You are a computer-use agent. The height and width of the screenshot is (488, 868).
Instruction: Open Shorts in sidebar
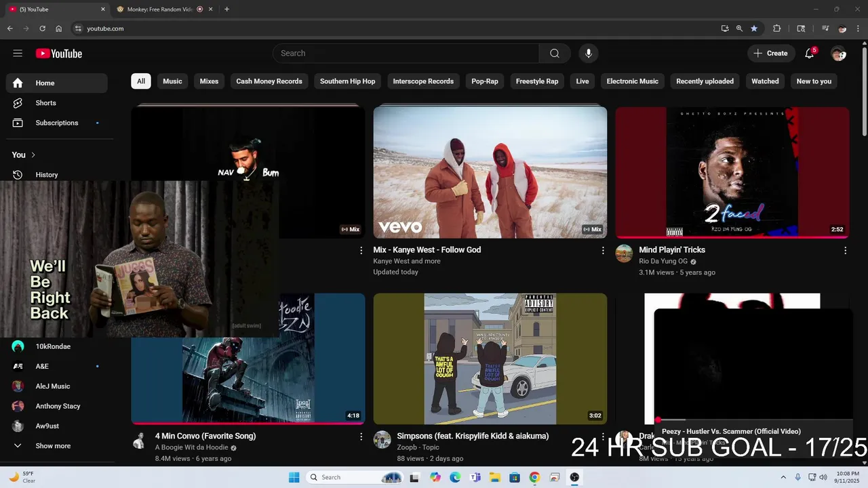[57, 103]
